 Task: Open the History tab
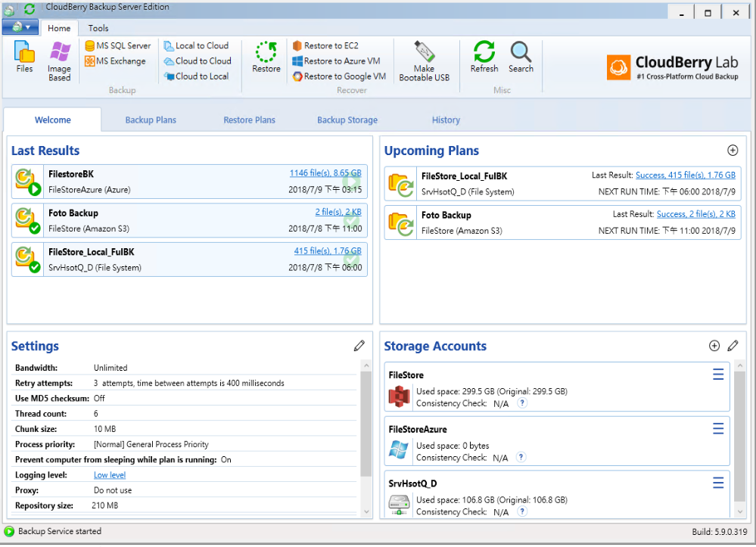click(x=446, y=120)
